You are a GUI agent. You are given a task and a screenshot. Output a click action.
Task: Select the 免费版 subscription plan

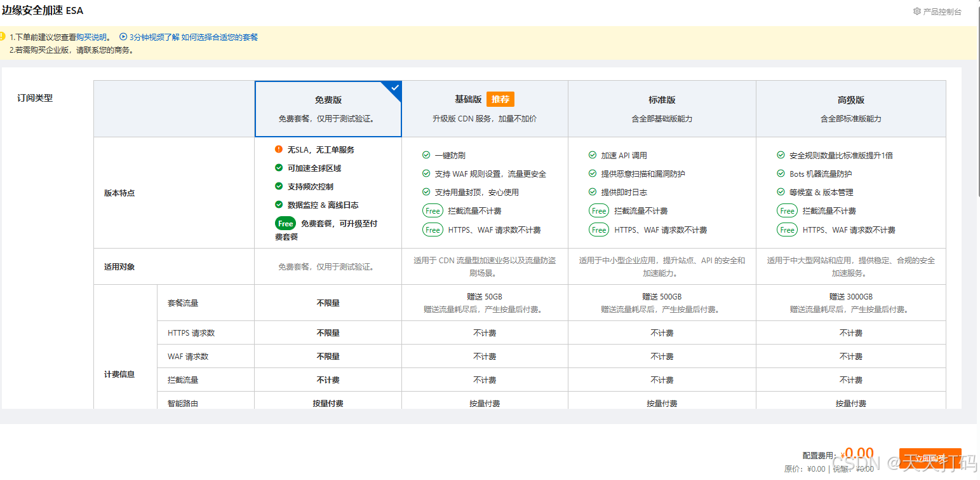point(328,109)
